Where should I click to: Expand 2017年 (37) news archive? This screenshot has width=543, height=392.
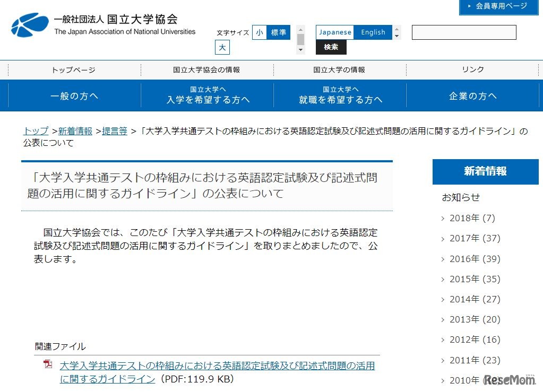[x=475, y=238]
